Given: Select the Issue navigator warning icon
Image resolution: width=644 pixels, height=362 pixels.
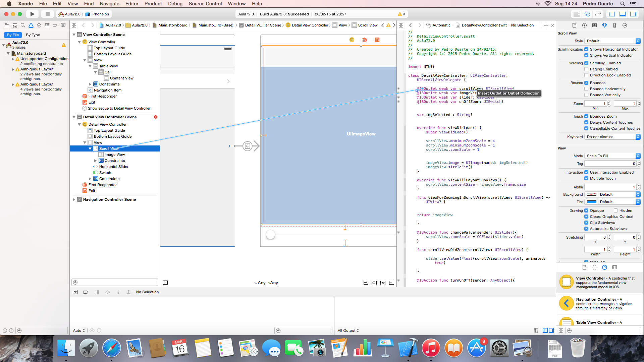Looking at the screenshot, I should pos(31,25).
